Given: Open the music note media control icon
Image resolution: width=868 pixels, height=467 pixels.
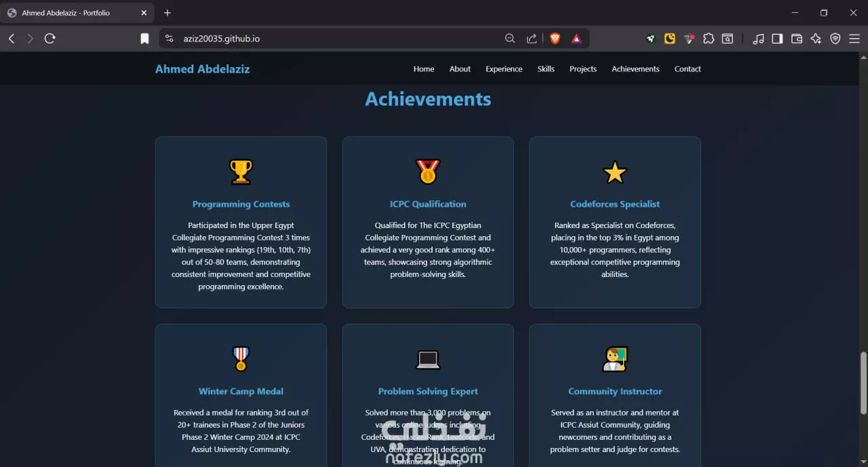Looking at the screenshot, I should click(x=758, y=39).
